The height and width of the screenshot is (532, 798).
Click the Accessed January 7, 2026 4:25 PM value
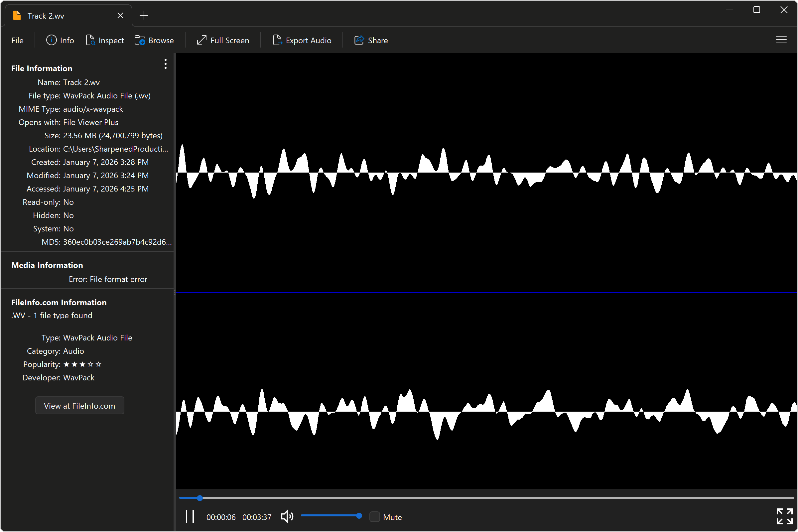pos(106,189)
